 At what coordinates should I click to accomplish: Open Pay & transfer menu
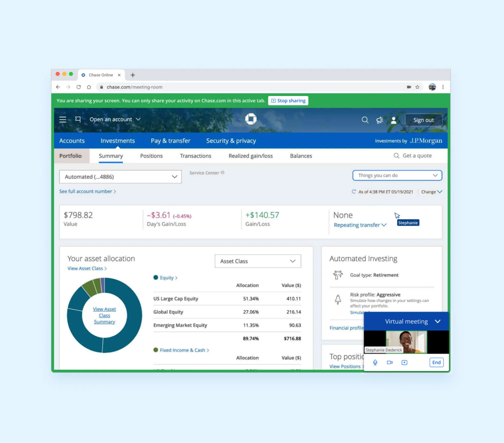[170, 141]
